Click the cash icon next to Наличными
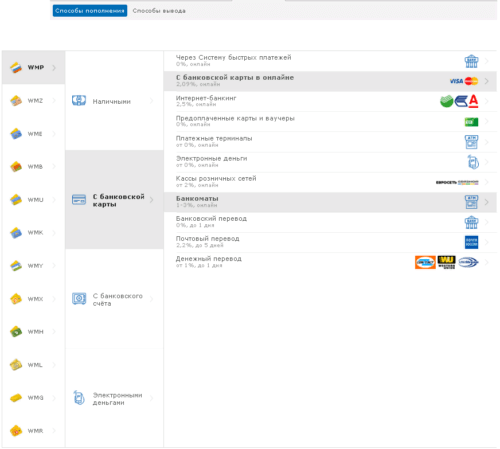The width and height of the screenshot is (500, 449). [79, 101]
